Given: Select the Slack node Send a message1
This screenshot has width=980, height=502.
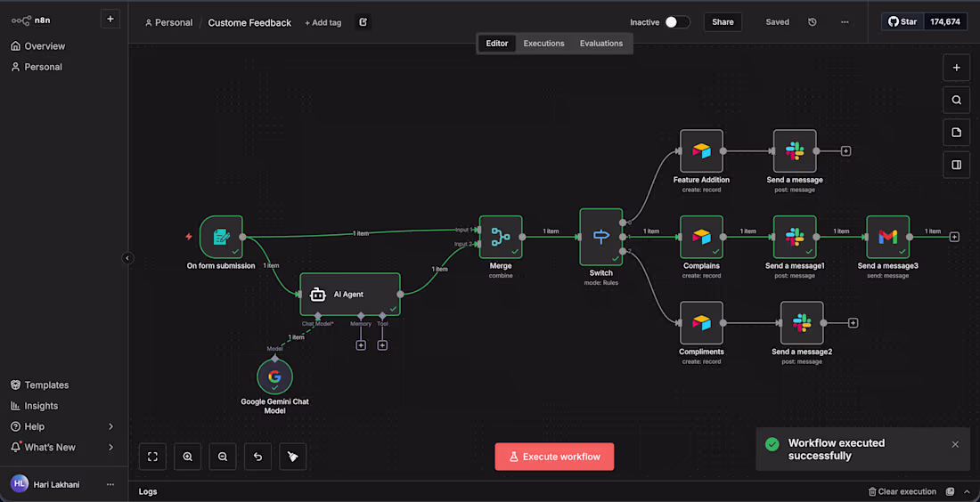Looking at the screenshot, I should pyautogui.click(x=795, y=237).
